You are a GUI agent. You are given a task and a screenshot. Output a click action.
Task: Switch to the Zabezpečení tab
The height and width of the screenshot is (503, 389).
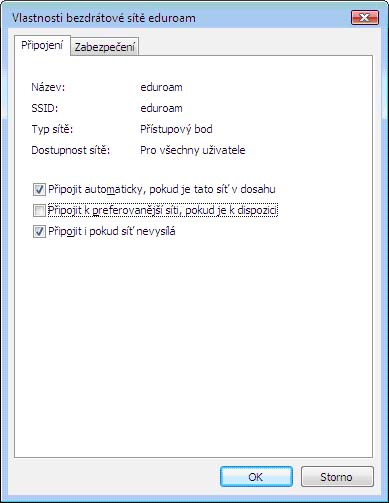[105, 47]
